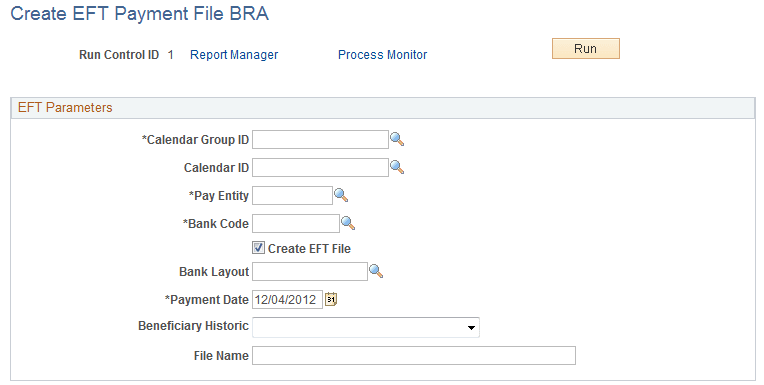Focus the Calendar Group ID input field
Image resolution: width=764 pixels, height=385 pixels.
point(320,139)
